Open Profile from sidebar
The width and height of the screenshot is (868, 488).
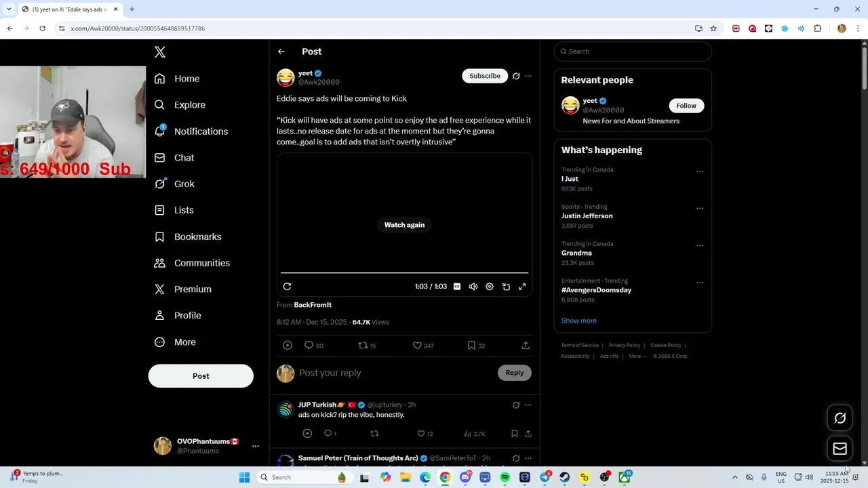tap(178, 316)
